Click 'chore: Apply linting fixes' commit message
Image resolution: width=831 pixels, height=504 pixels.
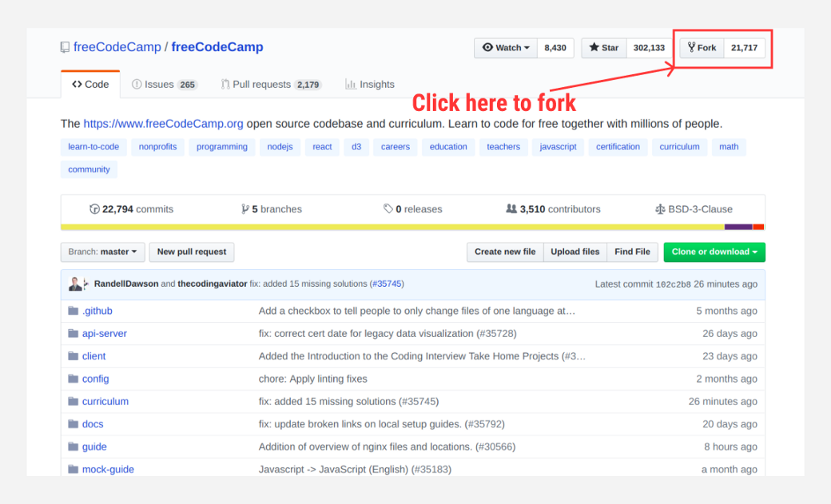point(312,379)
